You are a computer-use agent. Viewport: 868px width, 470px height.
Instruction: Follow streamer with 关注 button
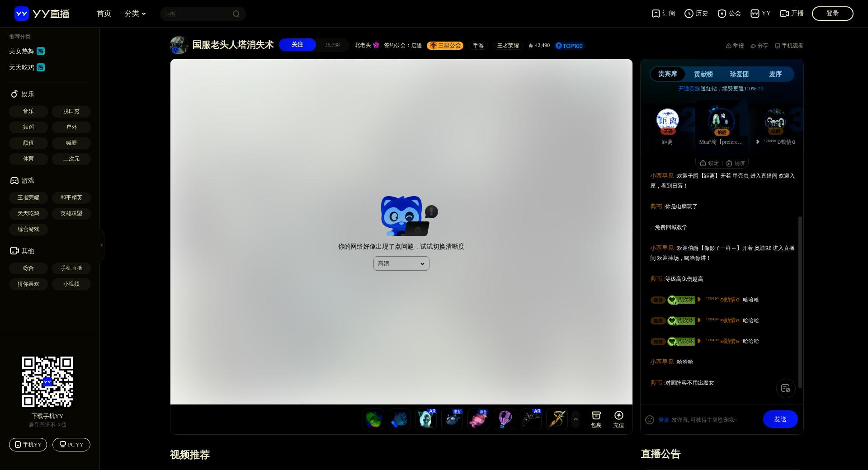point(297,45)
